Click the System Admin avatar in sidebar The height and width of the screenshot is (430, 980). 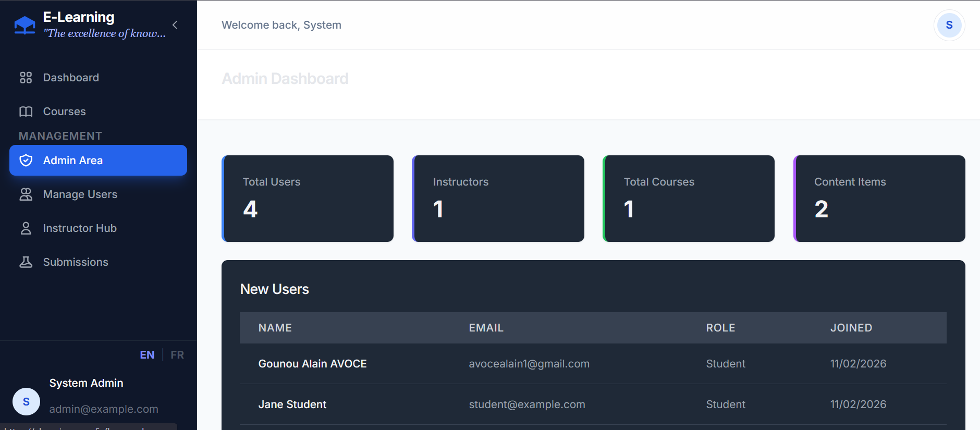click(26, 401)
